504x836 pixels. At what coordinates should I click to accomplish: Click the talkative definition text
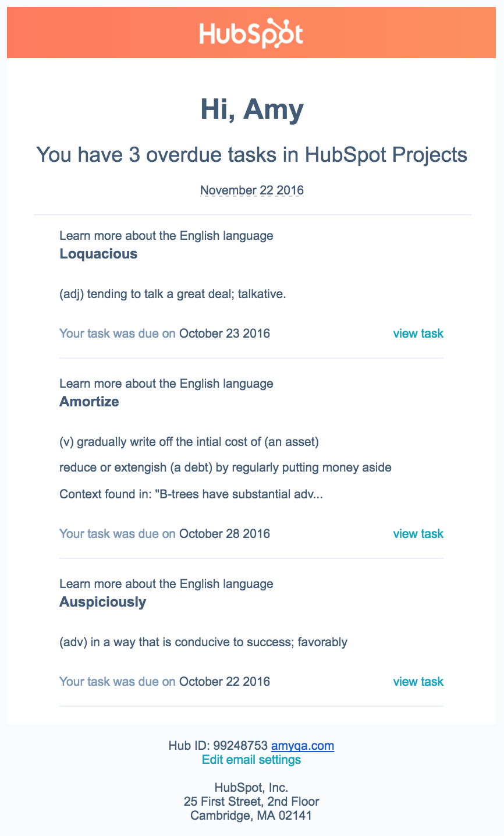point(173,294)
